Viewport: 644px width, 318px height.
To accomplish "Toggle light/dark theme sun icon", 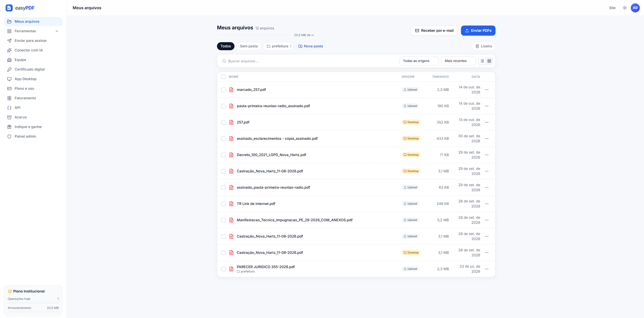I will [x=624, y=8].
